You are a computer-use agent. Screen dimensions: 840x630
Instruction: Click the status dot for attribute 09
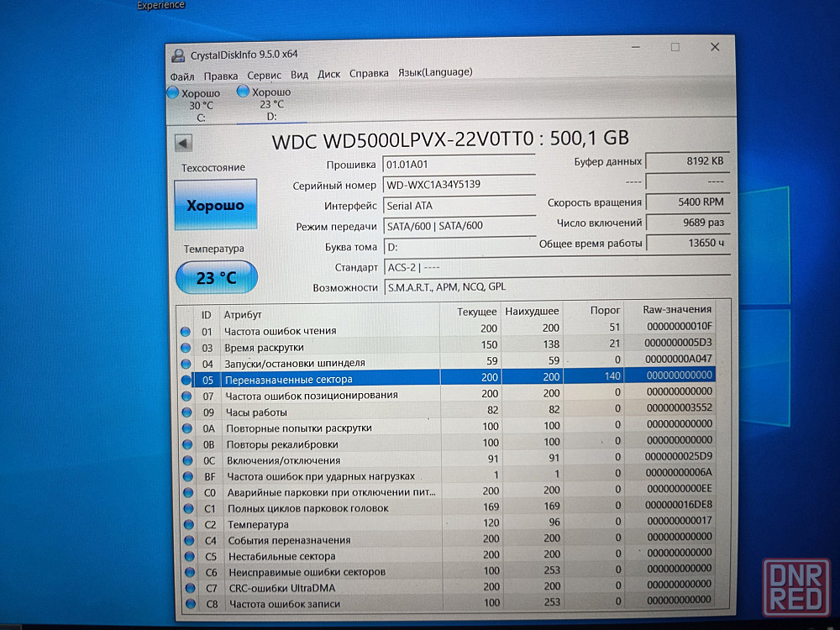(x=187, y=412)
